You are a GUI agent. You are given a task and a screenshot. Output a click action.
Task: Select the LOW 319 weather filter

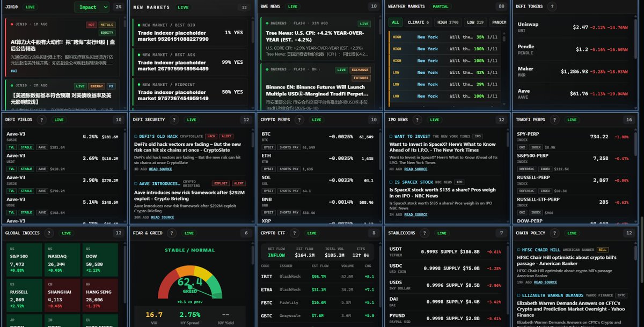point(476,23)
